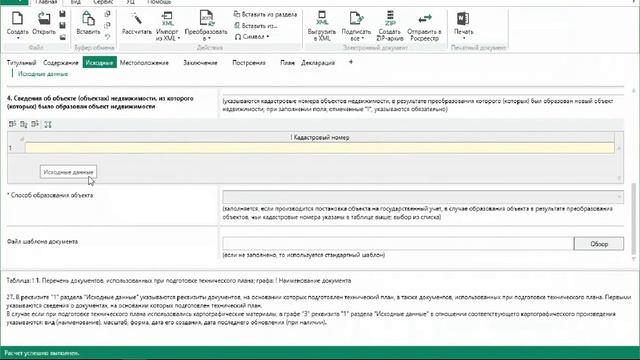Open the Печать Word icon

[x=463, y=19]
